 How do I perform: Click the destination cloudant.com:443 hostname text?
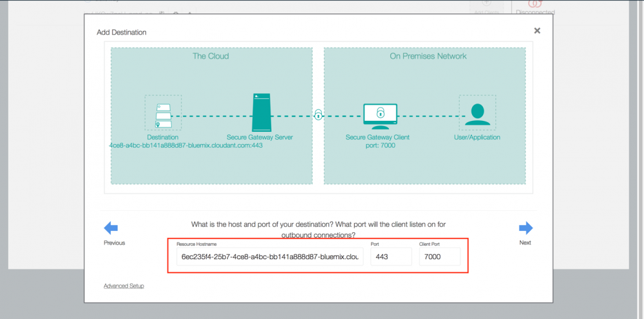(186, 145)
